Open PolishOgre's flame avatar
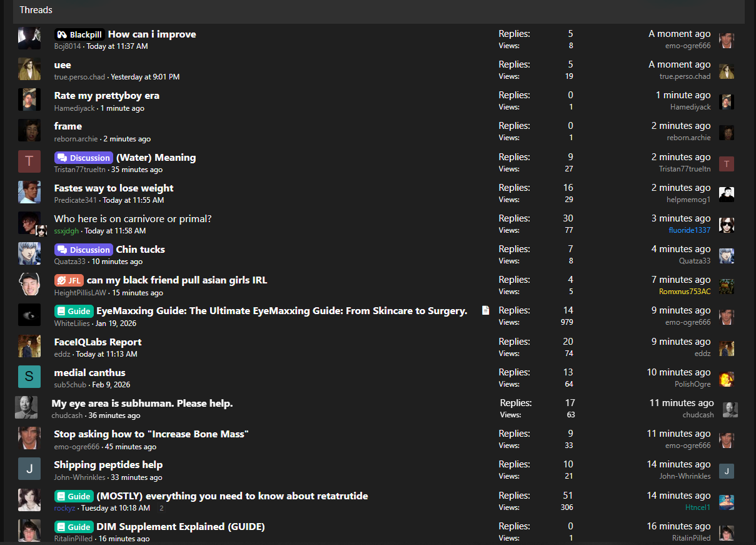The height and width of the screenshot is (545, 756). [726, 379]
